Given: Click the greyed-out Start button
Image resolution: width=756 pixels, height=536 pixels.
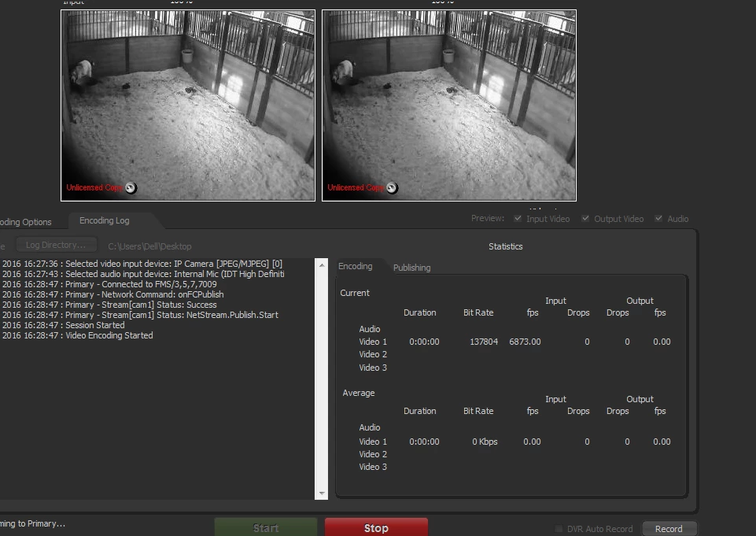Looking at the screenshot, I should (266, 527).
